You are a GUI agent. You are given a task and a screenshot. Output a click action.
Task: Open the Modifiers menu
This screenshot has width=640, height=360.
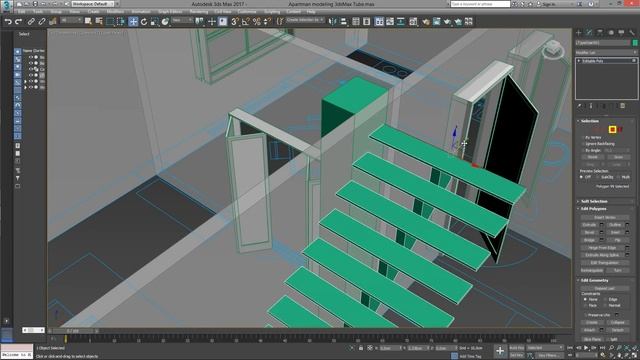116,12
